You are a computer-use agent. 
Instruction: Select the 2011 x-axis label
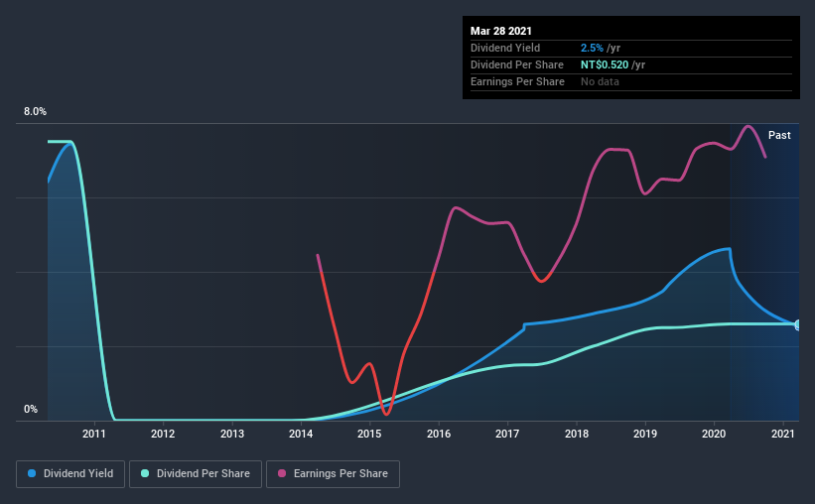pos(94,434)
